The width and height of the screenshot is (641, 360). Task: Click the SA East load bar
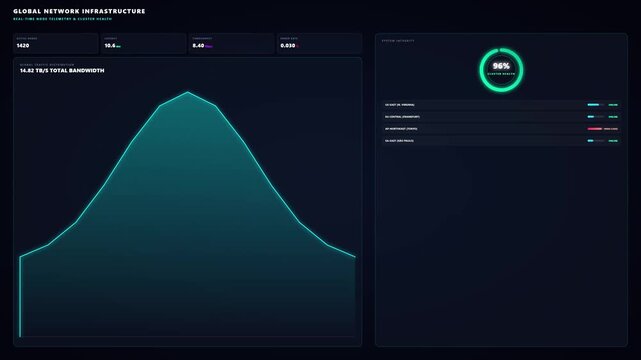tap(596, 141)
